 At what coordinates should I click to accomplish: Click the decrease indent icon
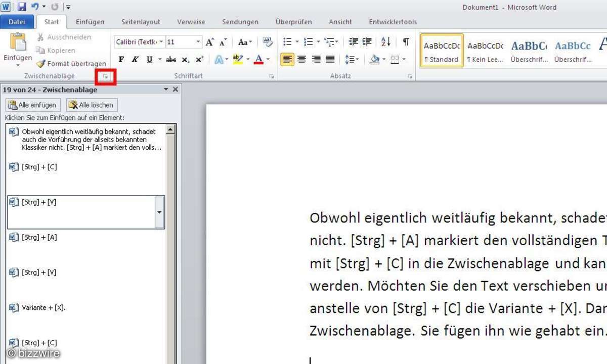pyautogui.click(x=354, y=42)
